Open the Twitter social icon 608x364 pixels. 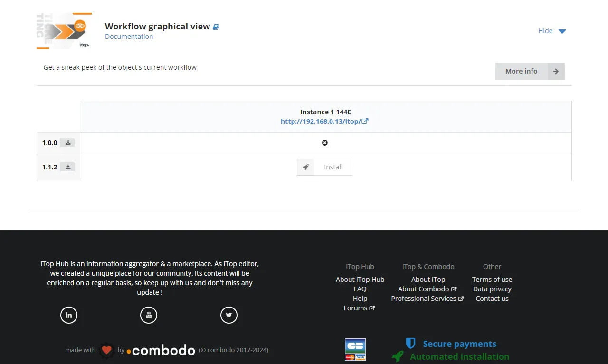pyautogui.click(x=229, y=315)
